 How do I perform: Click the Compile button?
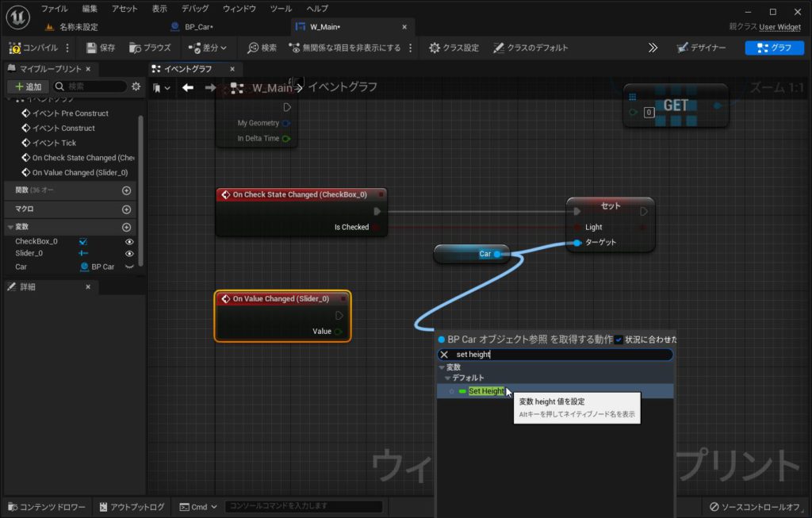coord(33,48)
